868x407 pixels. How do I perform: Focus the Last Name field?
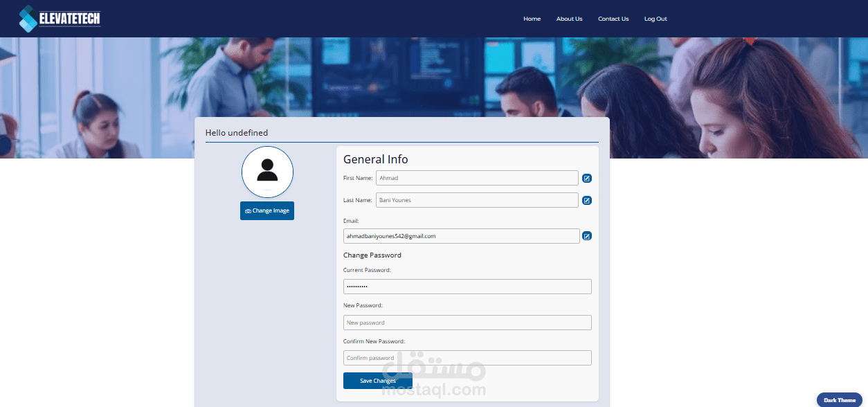tap(477, 200)
